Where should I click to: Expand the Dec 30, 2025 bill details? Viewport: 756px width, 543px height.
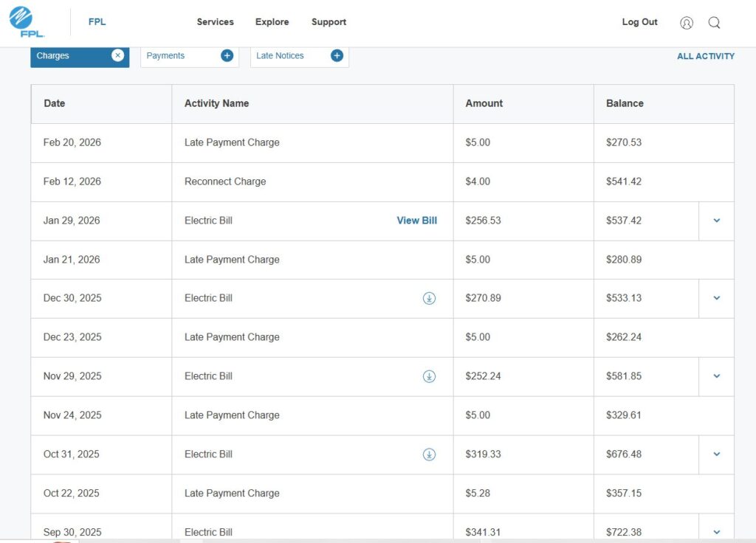point(716,298)
